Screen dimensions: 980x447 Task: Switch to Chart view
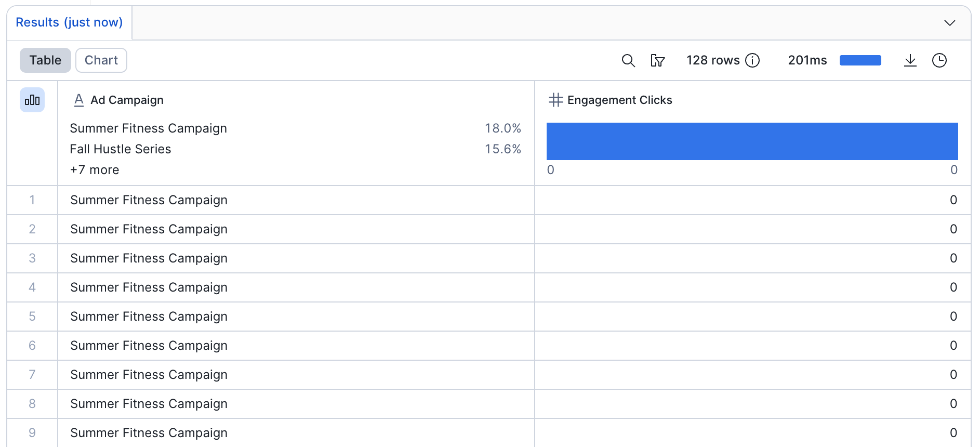tap(101, 60)
